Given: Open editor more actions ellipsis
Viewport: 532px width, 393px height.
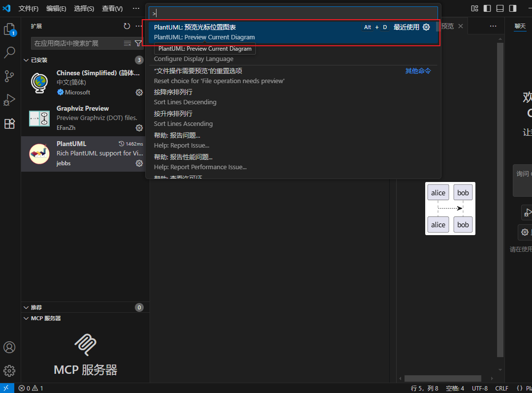Looking at the screenshot, I should (x=493, y=26).
